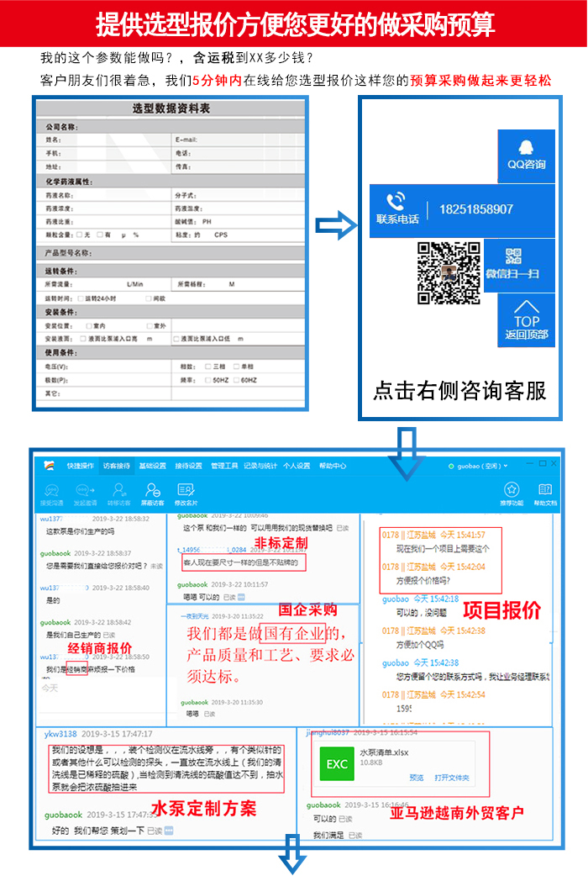
Task: Click the TOP 返回顶部 arrow icon
Action: (526, 307)
